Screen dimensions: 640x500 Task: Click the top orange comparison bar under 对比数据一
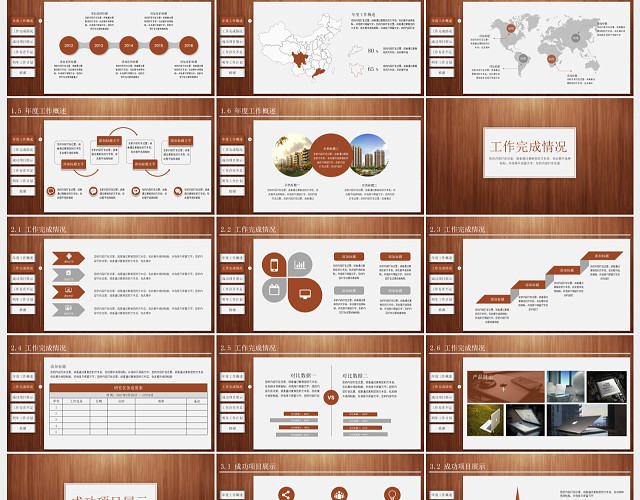tap(300, 414)
